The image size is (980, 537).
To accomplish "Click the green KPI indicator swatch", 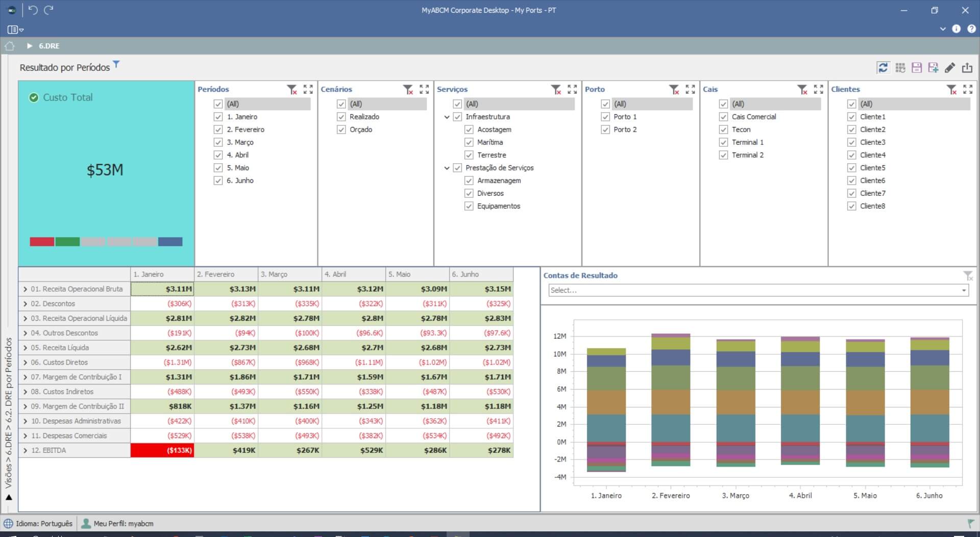I will 67,242.
